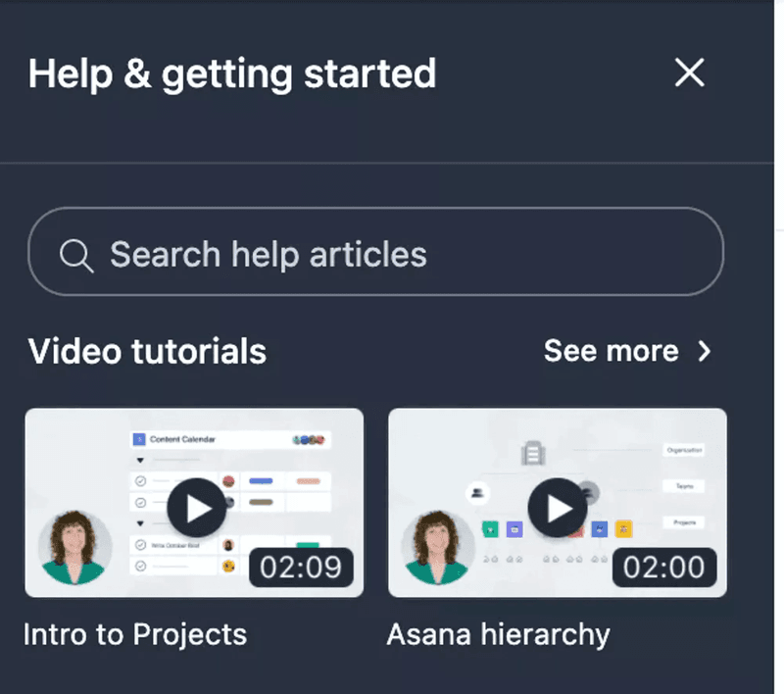
Task: Click the magnifying glass search icon
Action: (76, 254)
